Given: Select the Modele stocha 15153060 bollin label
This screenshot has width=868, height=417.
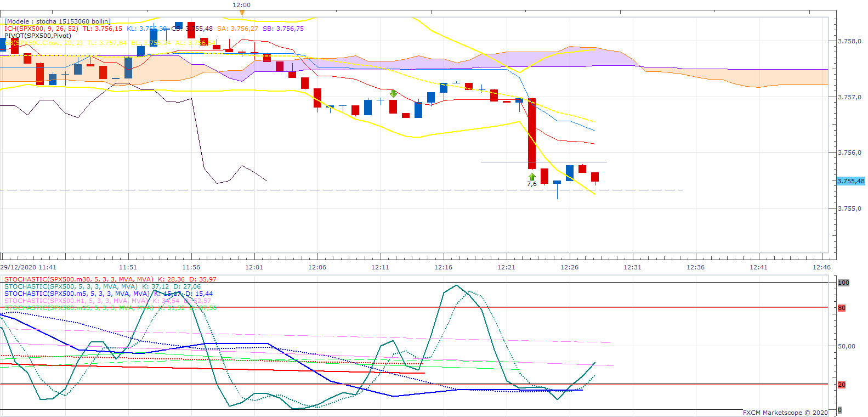Looking at the screenshot, I should pos(58,21).
